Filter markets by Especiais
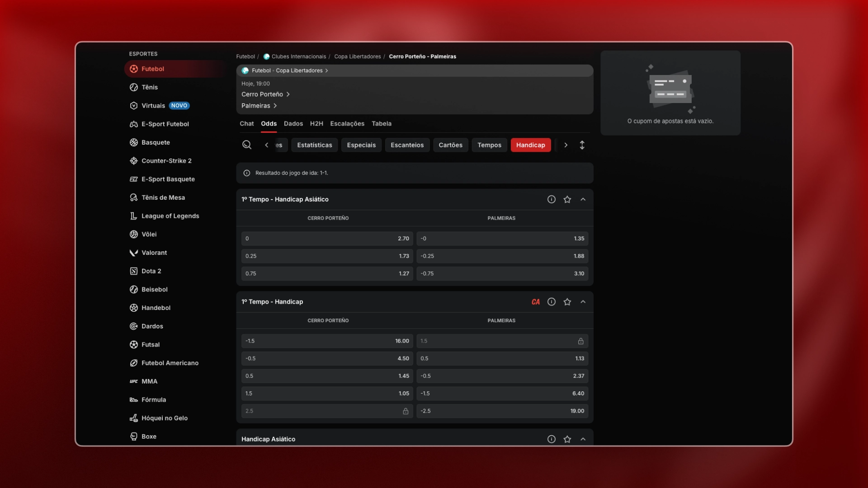 coord(361,145)
